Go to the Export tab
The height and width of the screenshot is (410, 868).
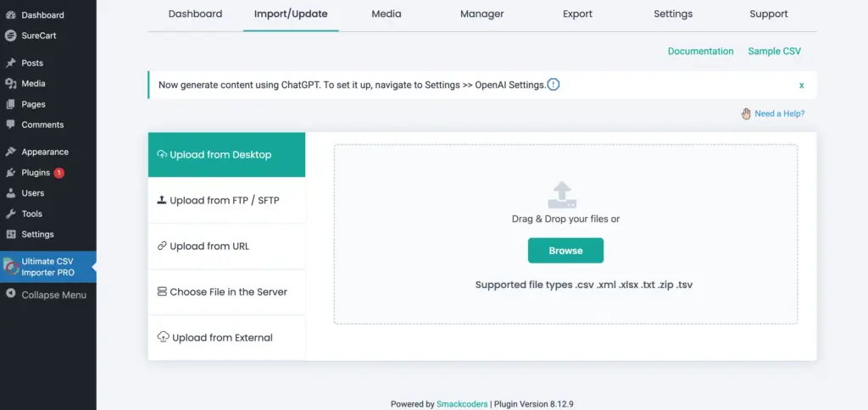point(577,14)
